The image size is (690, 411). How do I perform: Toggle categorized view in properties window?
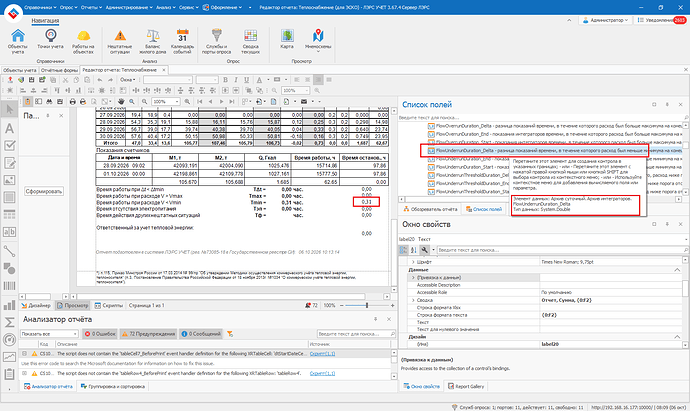point(403,250)
